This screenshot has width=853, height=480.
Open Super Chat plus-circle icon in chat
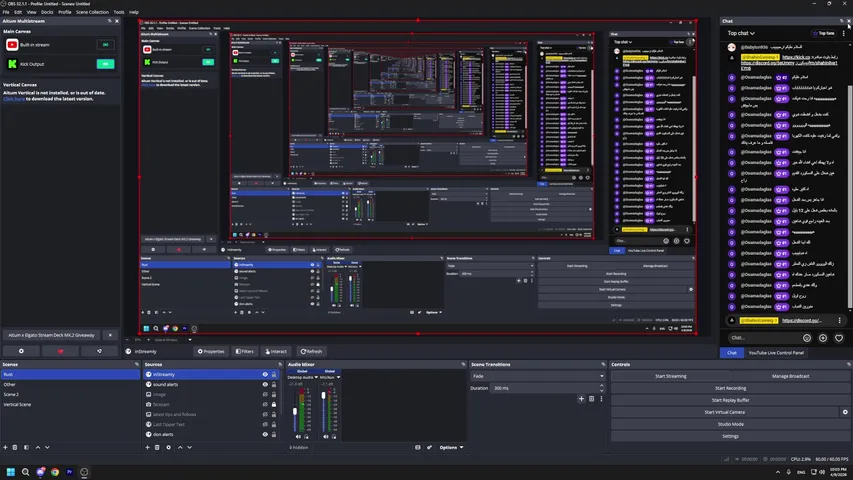[823, 338]
